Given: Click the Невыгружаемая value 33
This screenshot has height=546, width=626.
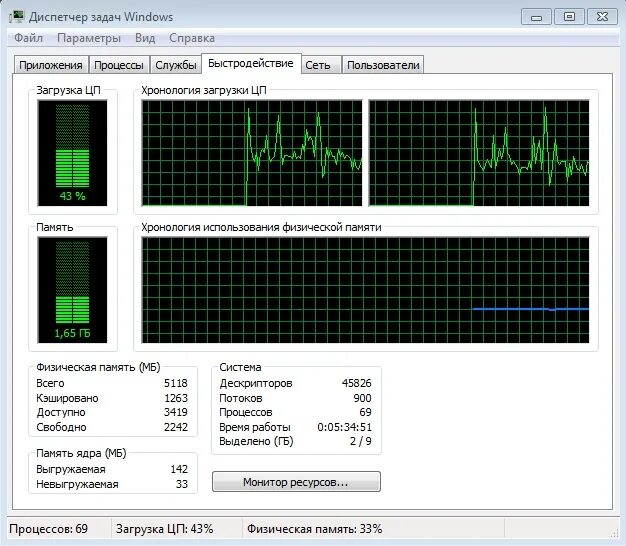Looking at the screenshot, I should click(x=182, y=484).
